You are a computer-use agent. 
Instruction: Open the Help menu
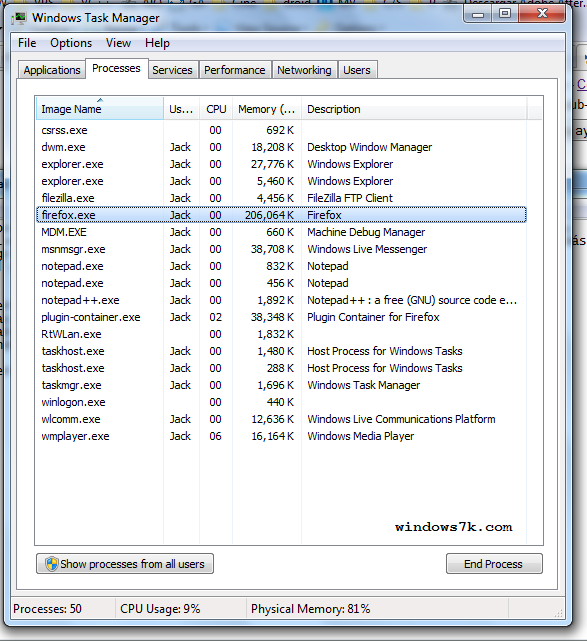[x=157, y=43]
